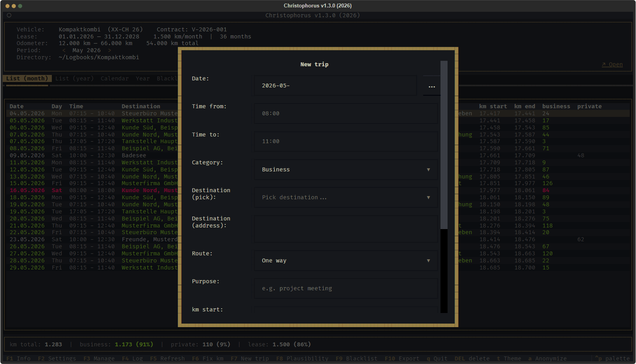Open the date picker ellipsis button

pos(431,86)
